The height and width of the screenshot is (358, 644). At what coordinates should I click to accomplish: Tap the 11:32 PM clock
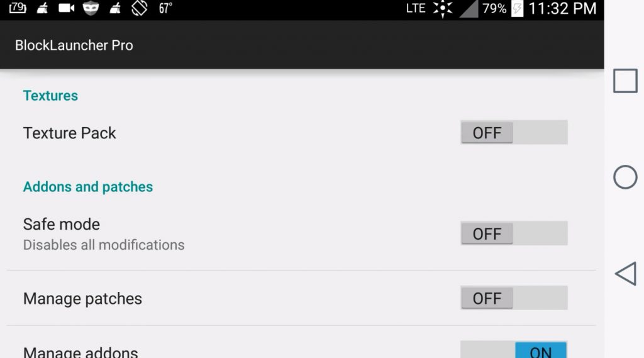point(562,9)
